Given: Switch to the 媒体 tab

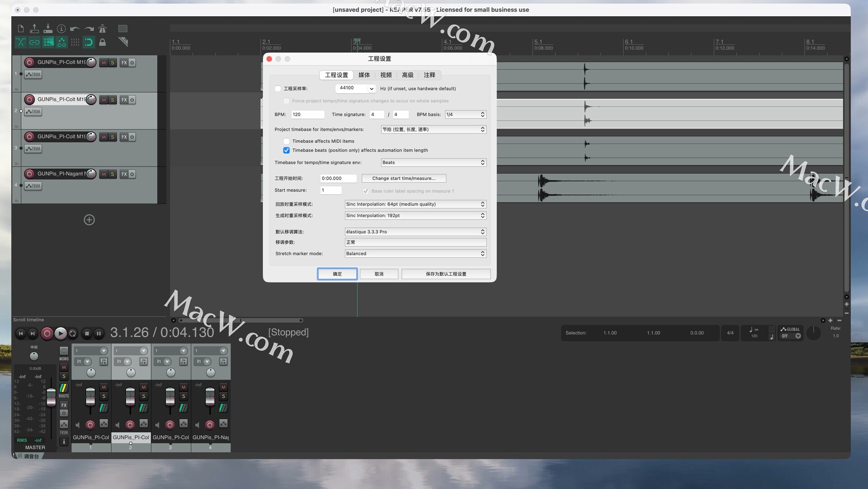Looking at the screenshot, I should [x=364, y=75].
